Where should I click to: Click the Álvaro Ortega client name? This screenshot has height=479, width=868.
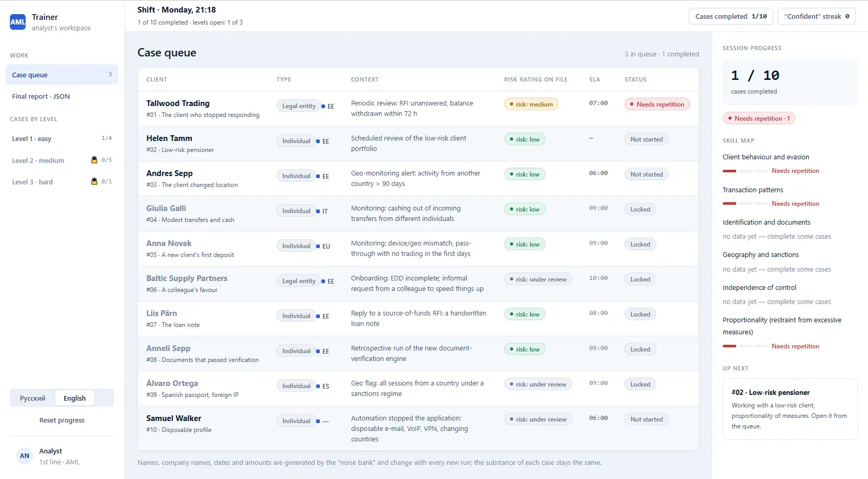tap(172, 383)
